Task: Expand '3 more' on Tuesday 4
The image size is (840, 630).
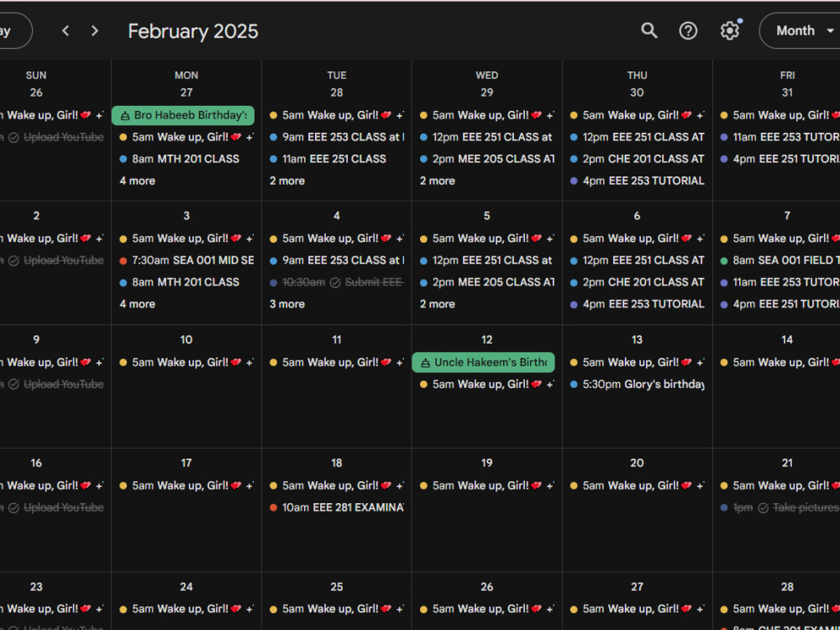Action: [287, 304]
